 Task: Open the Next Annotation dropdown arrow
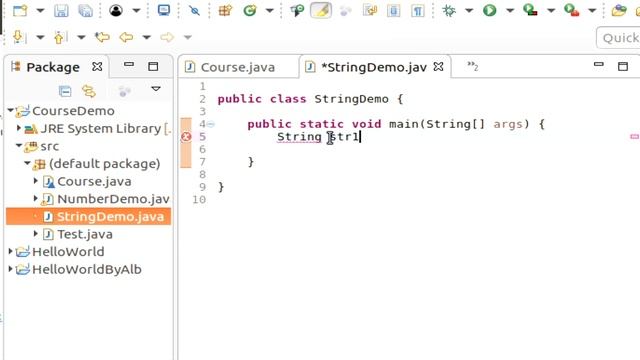pyautogui.click(x=40, y=38)
